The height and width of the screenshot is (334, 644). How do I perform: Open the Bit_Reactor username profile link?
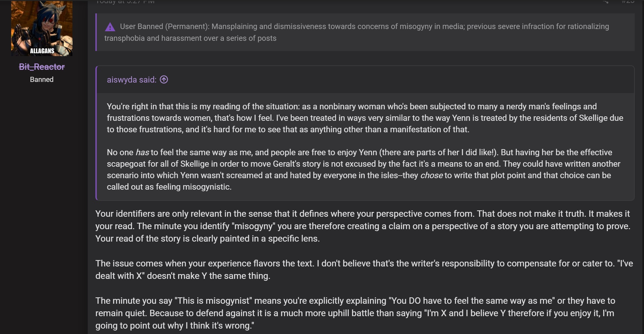tap(42, 67)
